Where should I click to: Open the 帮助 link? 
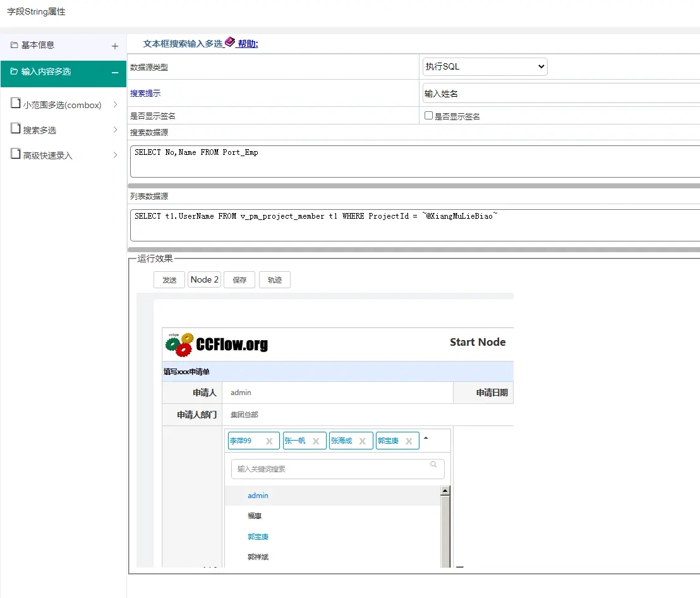(x=248, y=44)
